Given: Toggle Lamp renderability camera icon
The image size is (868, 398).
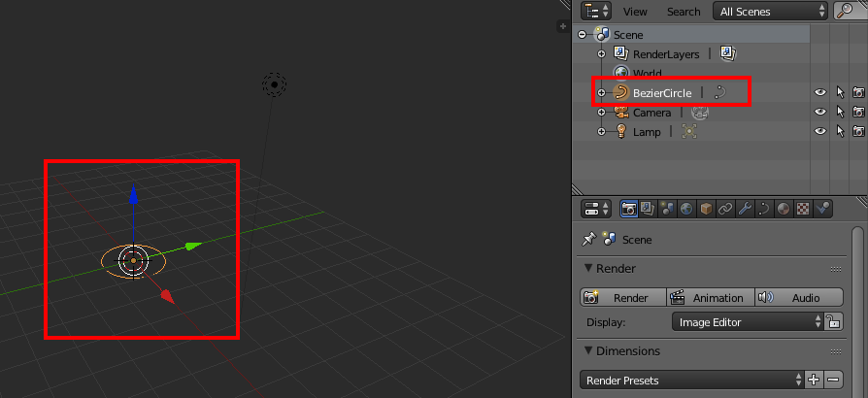Looking at the screenshot, I should [858, 132].
